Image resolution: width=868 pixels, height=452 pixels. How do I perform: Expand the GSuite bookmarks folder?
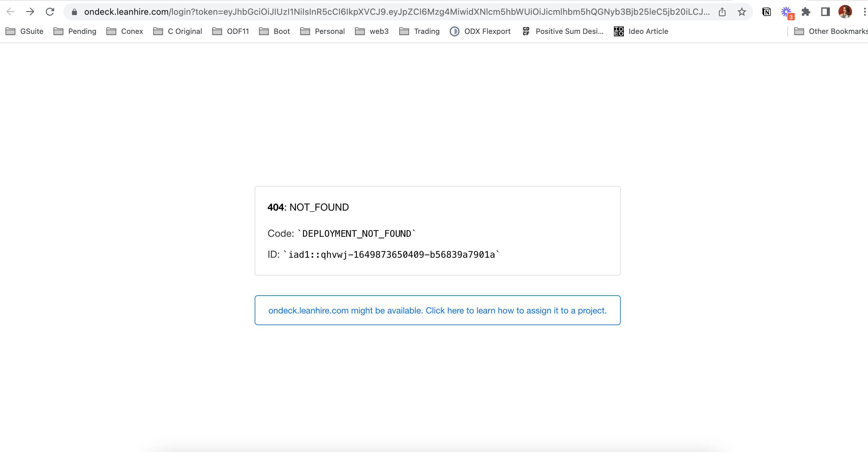click(x=25, y=31)
